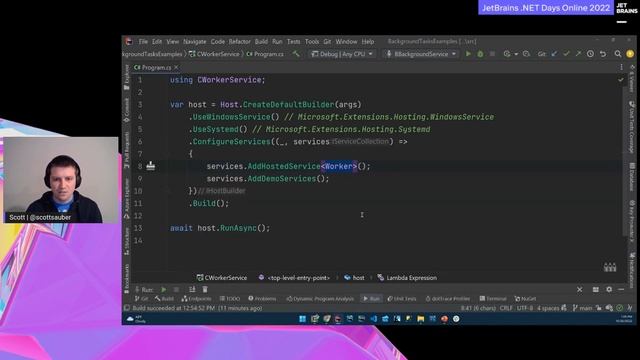
Task: Click the inspection checkmark at editor top right
Action: point(621,80)
